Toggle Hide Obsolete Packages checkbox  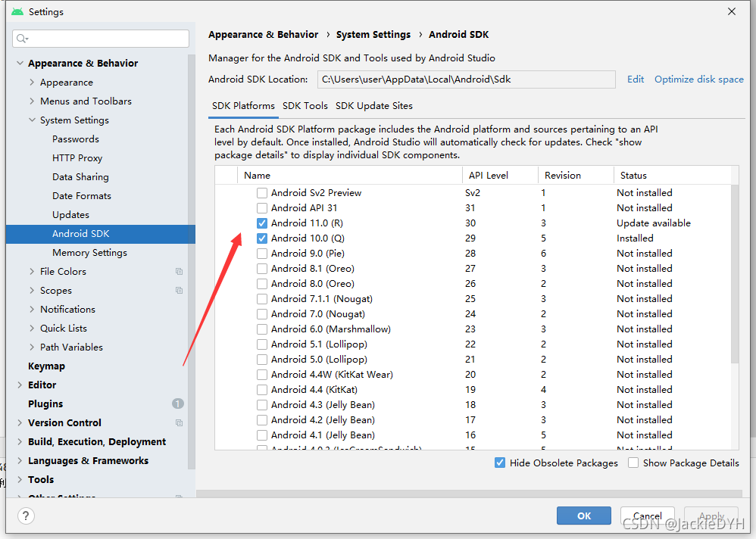(x=500, y=463)
